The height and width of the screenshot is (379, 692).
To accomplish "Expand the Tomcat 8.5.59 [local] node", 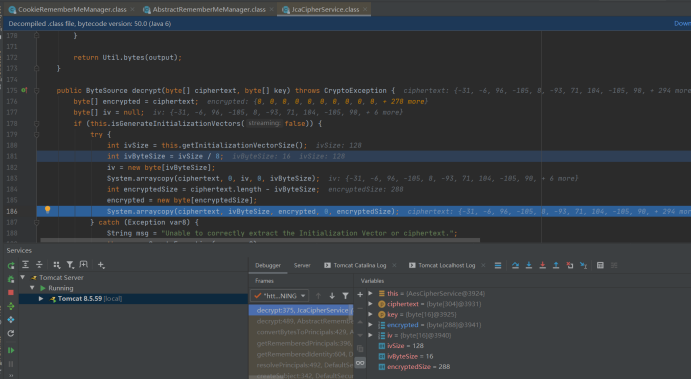I will click(41, 299).
